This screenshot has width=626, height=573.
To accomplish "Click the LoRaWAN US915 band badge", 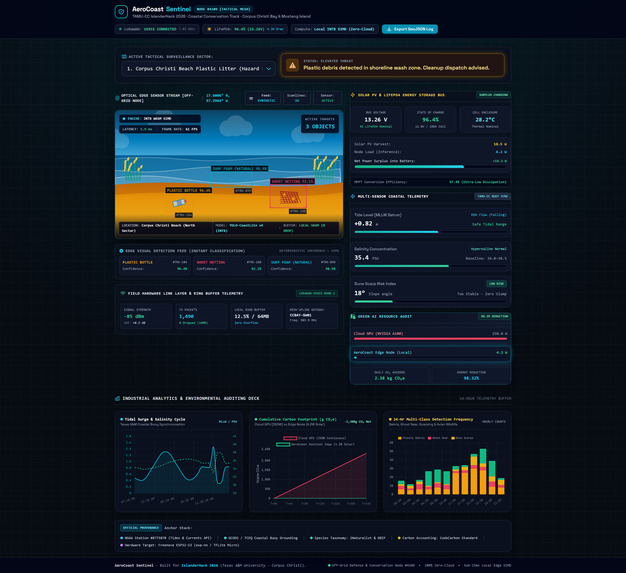I will (317, 293).
